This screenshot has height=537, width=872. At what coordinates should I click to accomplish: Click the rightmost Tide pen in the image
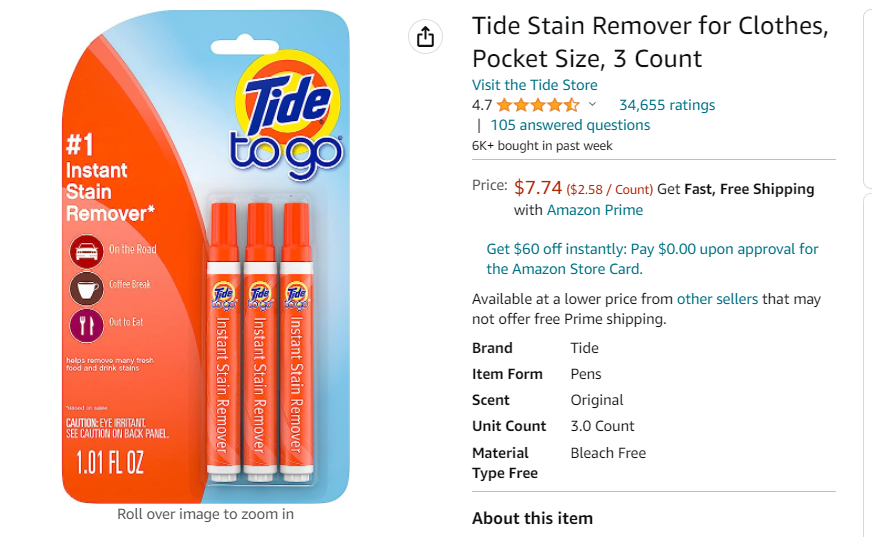pos(297,340)
